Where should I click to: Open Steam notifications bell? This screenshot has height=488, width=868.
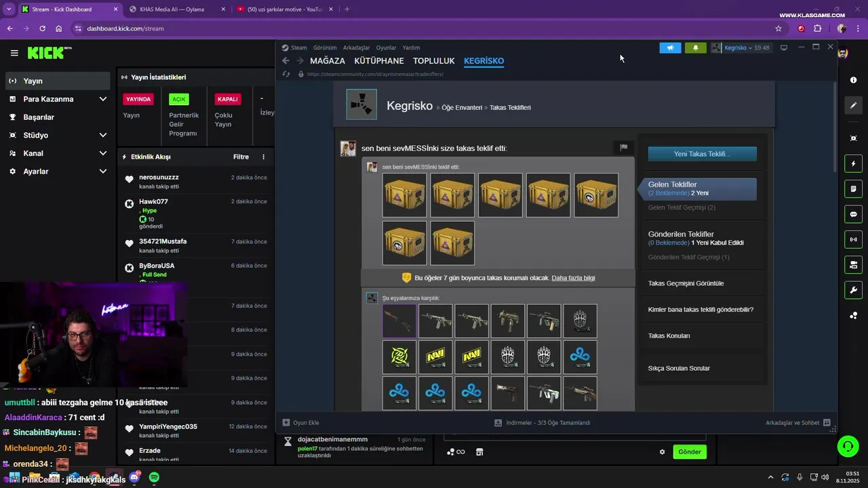pos(695,48)
